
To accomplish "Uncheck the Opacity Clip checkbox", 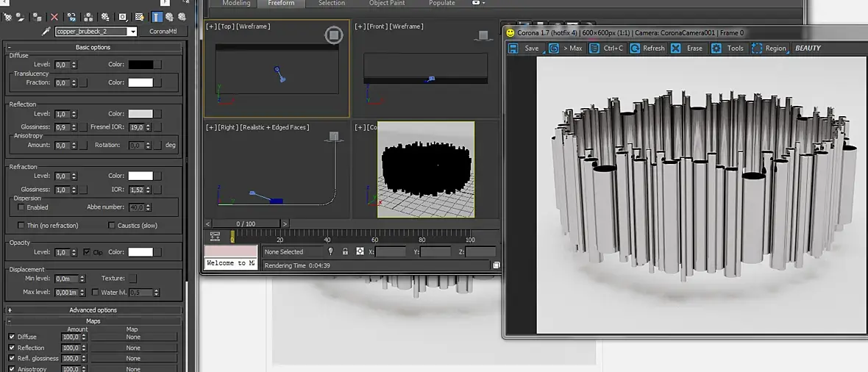I will coord(87,252).
